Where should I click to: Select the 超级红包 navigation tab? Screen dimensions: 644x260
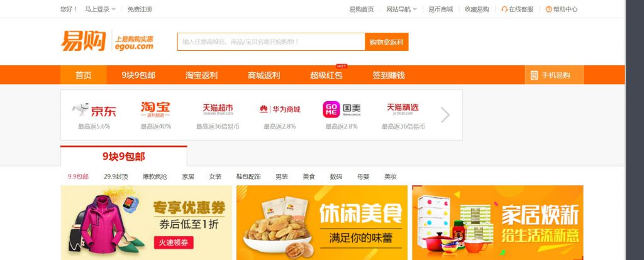(x=326, y=75)
